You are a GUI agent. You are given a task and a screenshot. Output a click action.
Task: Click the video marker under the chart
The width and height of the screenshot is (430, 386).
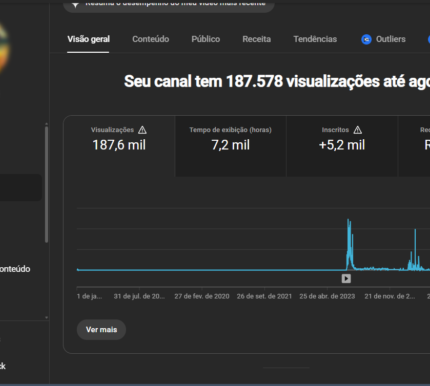coord(346,278)
